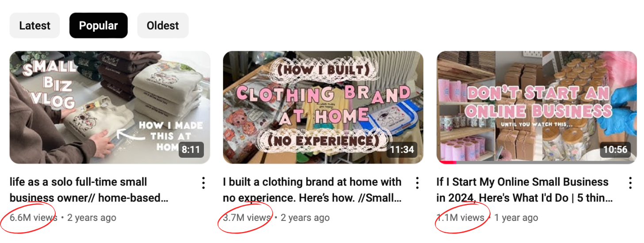Open three-dot menu for the clothing brand video

(x=417, y=182)
